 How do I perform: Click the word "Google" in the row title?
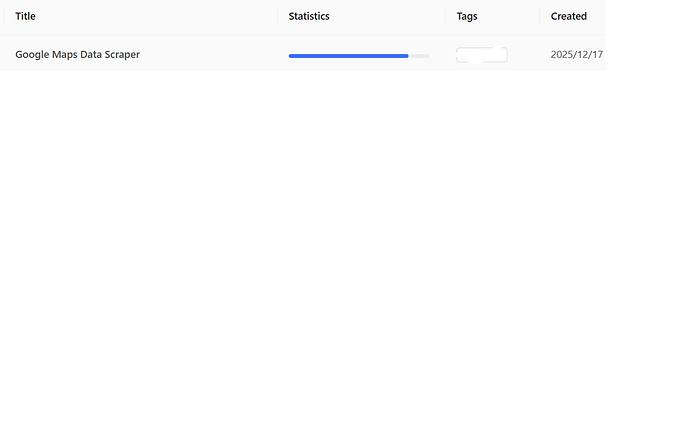click(32, 54)
